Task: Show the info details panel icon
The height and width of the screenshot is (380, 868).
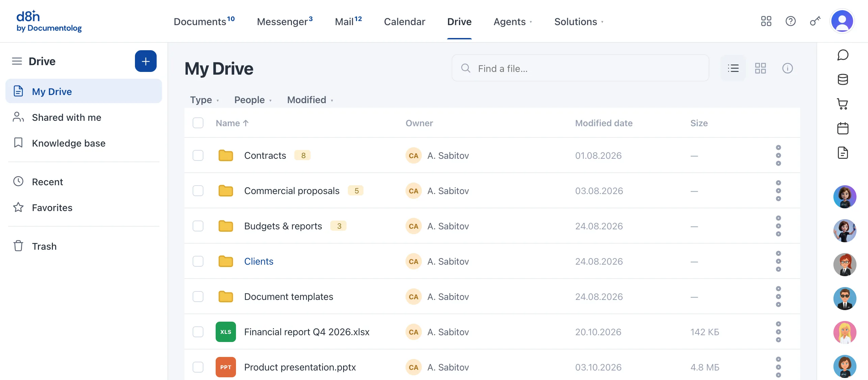Action: [x=788, y=68]
